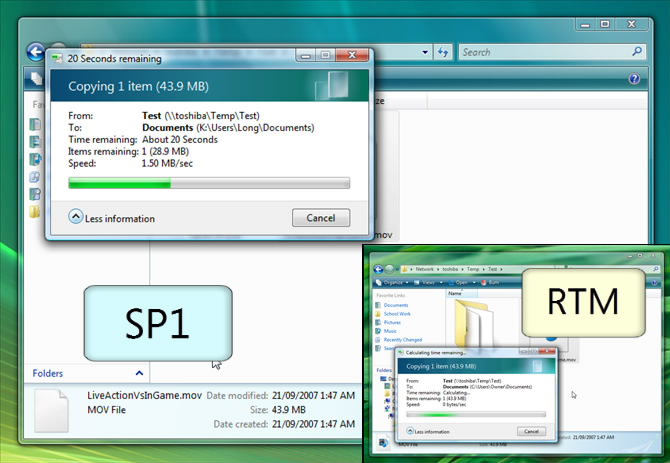Click the Date modified value 21/09/2007 1:47 AM
This screenshot has height=463, width=670.
pyautogui.click(x=313, y=396)
